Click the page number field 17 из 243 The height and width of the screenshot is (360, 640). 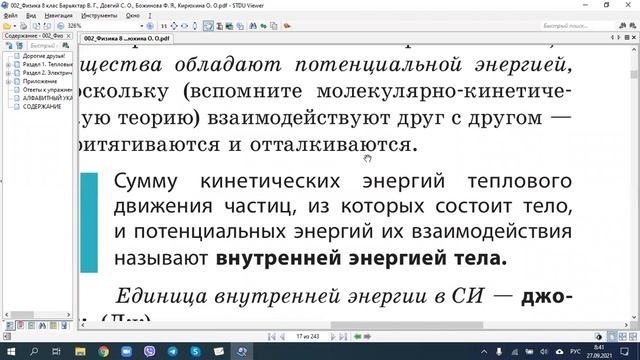pyautogui.click(x=307, y=337)
